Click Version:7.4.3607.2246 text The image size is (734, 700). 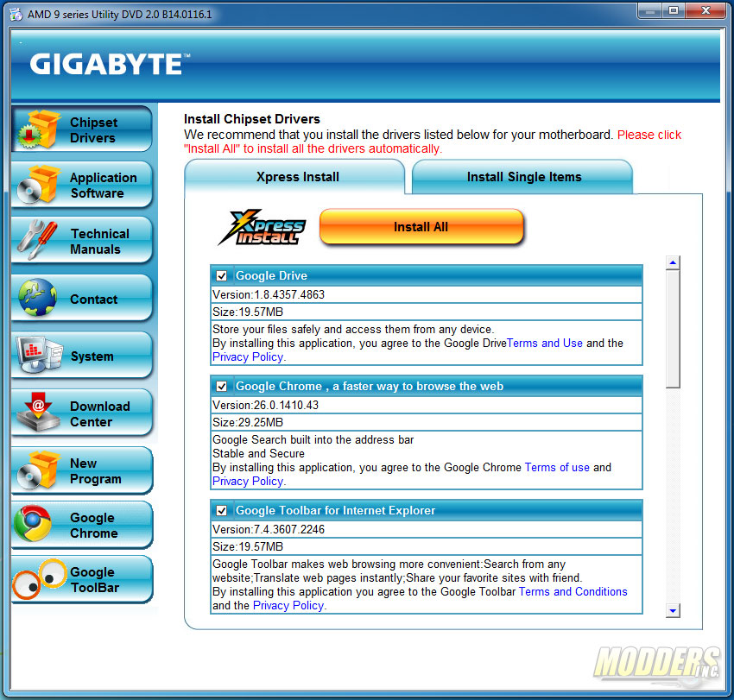point(269,530)
